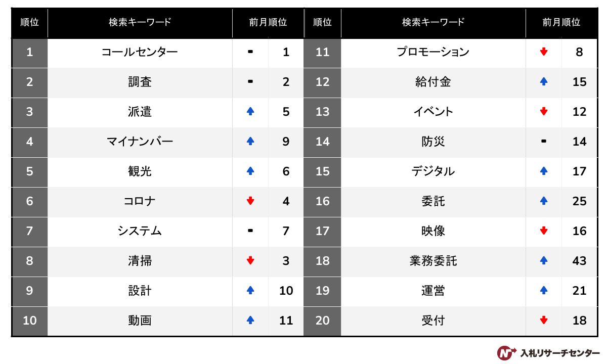Click the red down arrow beside コロナ

click(x=250, y=201)
